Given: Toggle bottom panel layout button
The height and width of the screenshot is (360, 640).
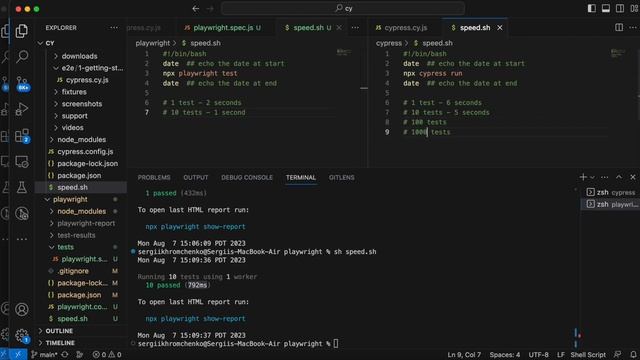Looking at the screenshot, I should pyautogui.click(x=606, y=9).
